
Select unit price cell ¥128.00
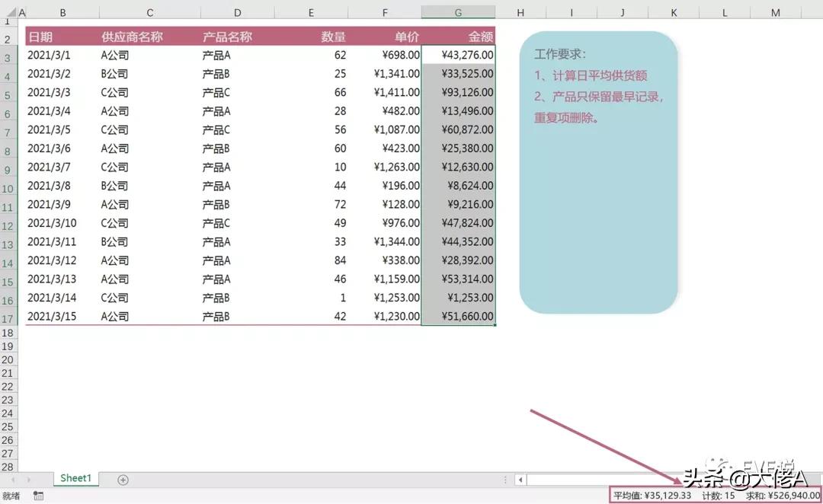click(385, 204)
